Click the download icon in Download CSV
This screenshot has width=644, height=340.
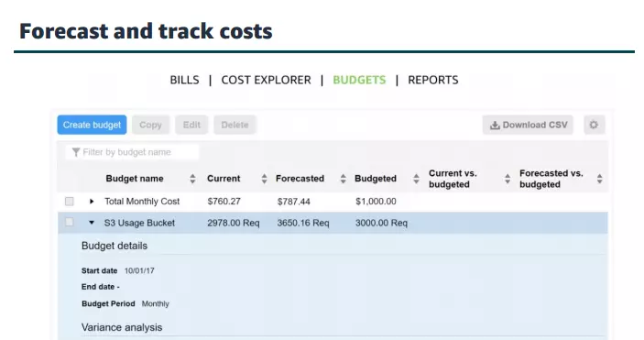[x=495, y=125]
